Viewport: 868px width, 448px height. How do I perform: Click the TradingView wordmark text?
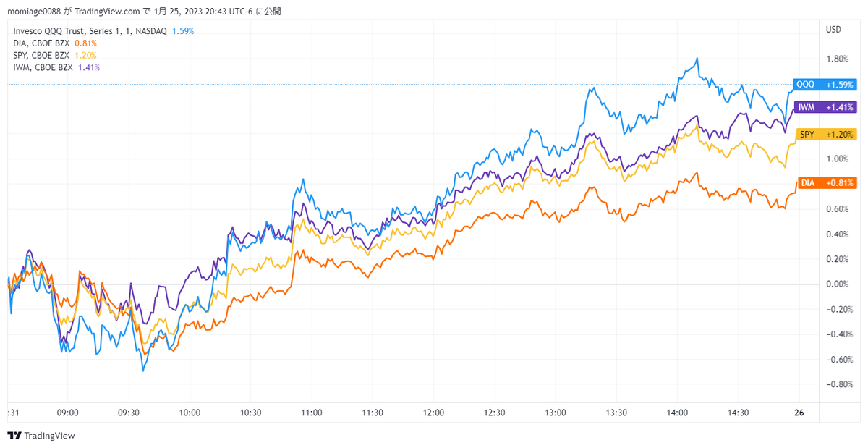click(x=49, y=436)
